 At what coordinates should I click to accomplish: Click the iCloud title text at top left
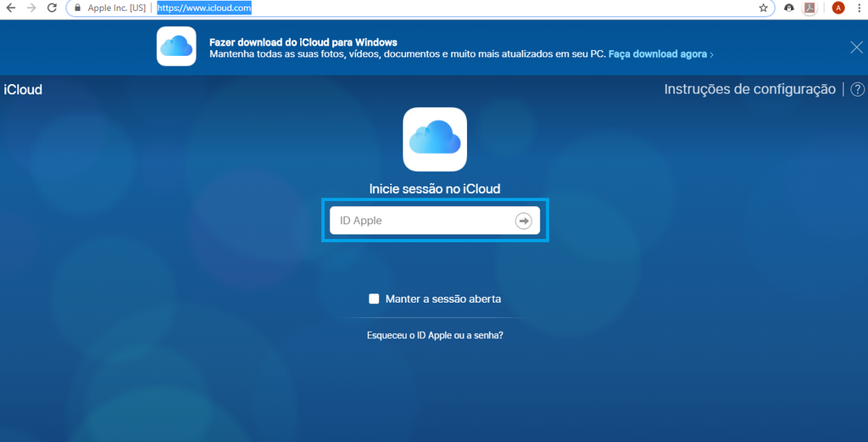[x=23, y=89]
